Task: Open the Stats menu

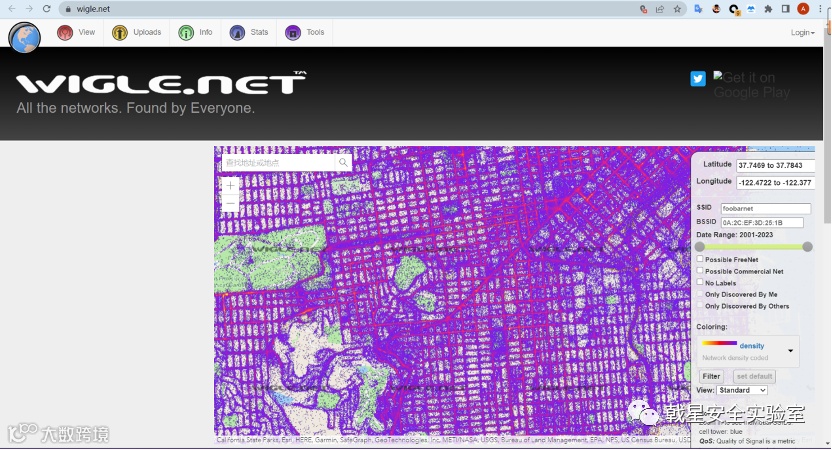Action: [249, 32]
